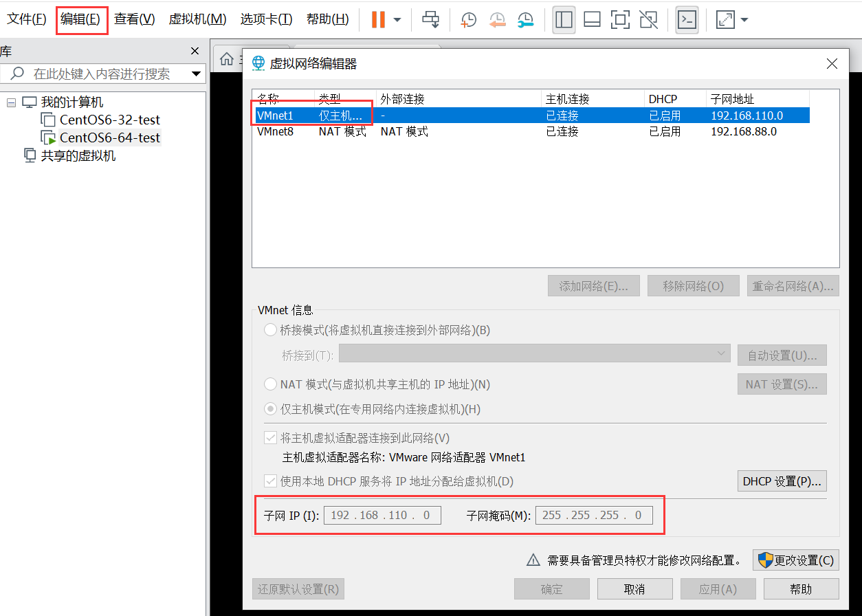Toggle 使用本地 DHCP 服务 checkbox
Screen dimensions: 862x616
tap(271, 481)
